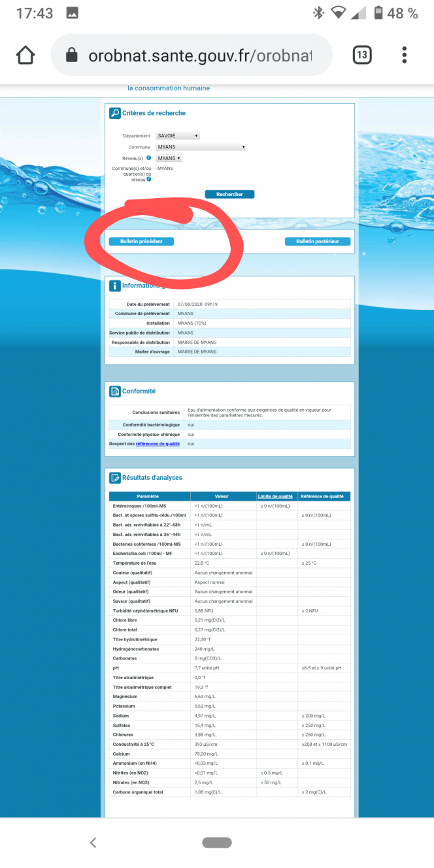Click the pH value 7,7 unité pH

pyautogui.click(x=207, y=668)
